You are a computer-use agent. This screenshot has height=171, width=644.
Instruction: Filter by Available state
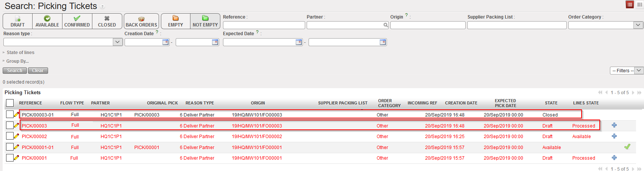(x=47, y=21)
